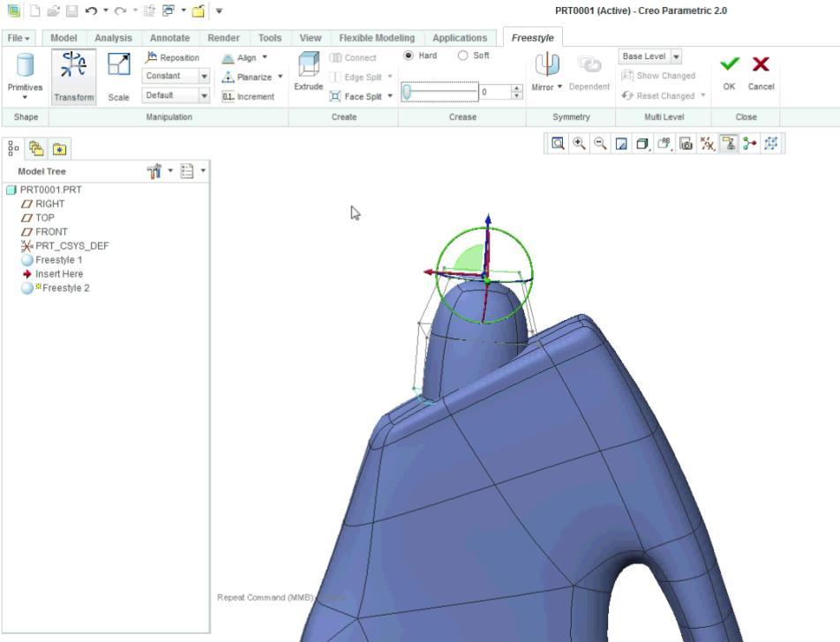Click the New file icon

34,11
